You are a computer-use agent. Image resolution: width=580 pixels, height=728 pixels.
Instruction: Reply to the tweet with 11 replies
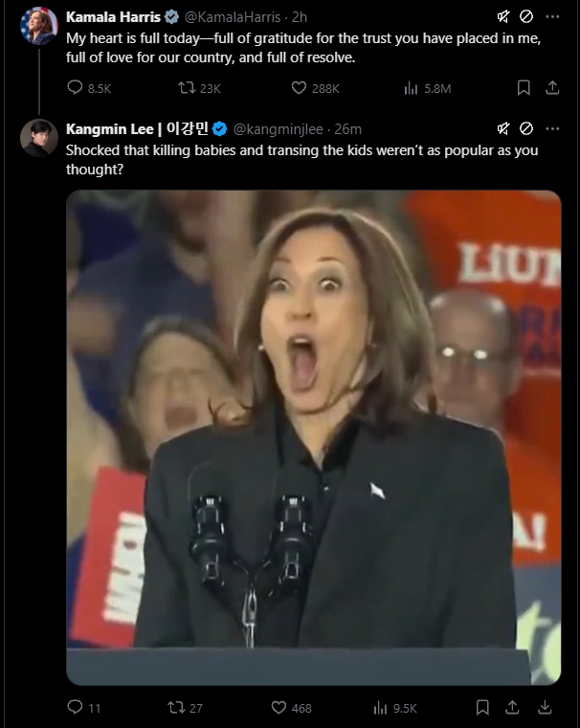76,708
